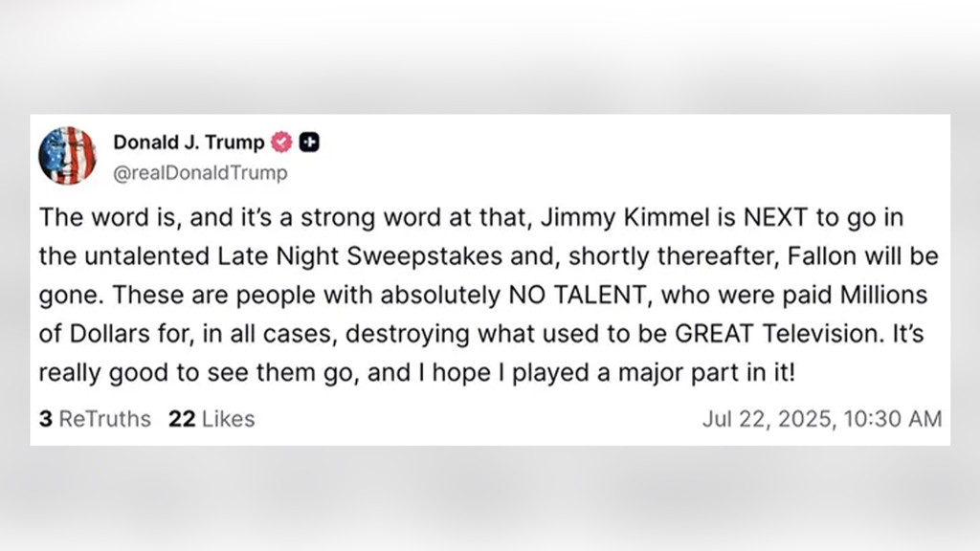Viewport: 980px width, 551px height.
Task: Click the words 'Millions' in the post
Action: (883, 295)
